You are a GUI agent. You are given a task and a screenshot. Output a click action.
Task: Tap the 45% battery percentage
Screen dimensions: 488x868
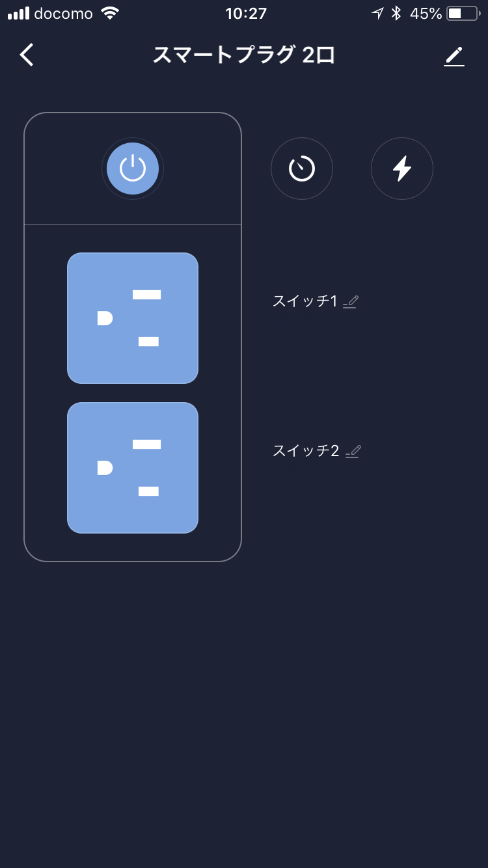tap(426, 13)
